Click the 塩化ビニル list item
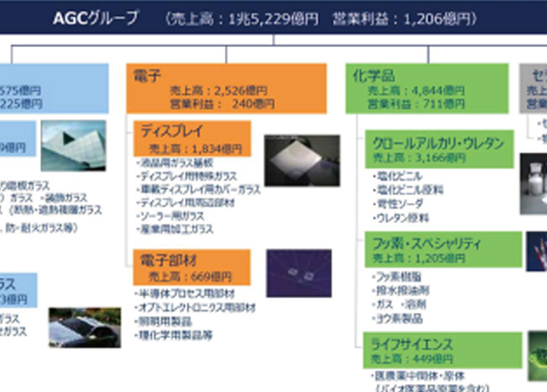 tap(398, 176)
